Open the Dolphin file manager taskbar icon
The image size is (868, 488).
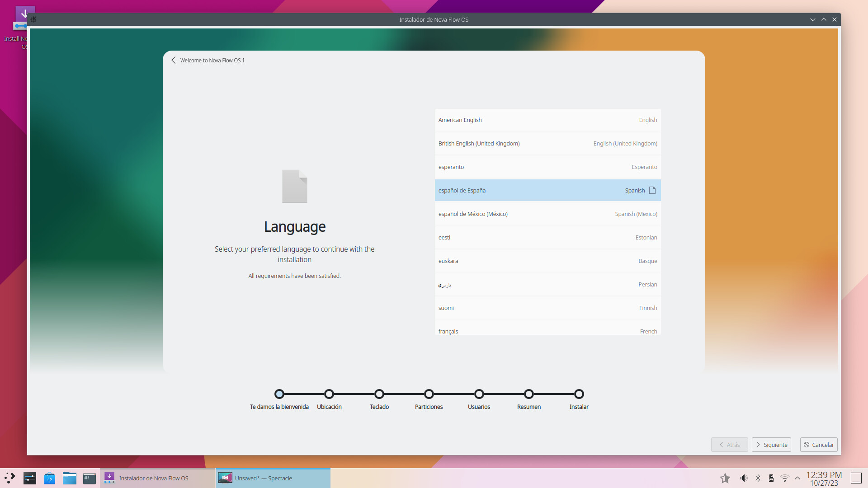(x=70, y=478)
